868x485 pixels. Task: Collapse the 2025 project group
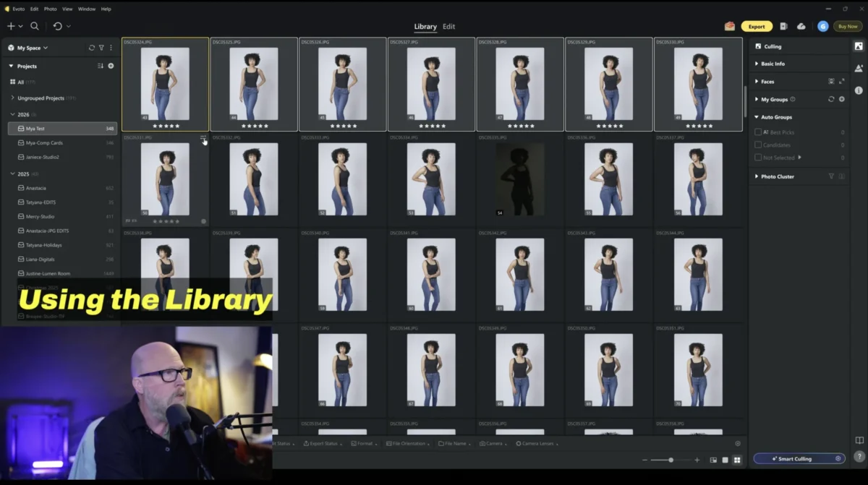click(12, 173)
